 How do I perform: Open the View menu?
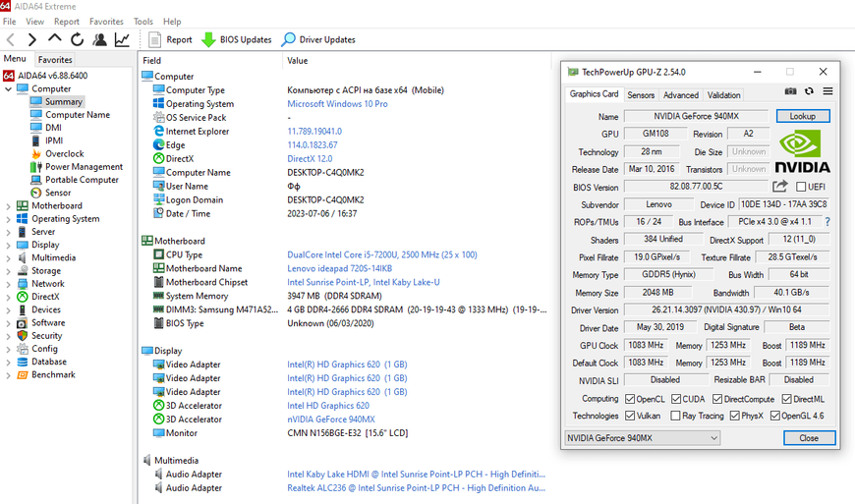[x=35, y=22]
